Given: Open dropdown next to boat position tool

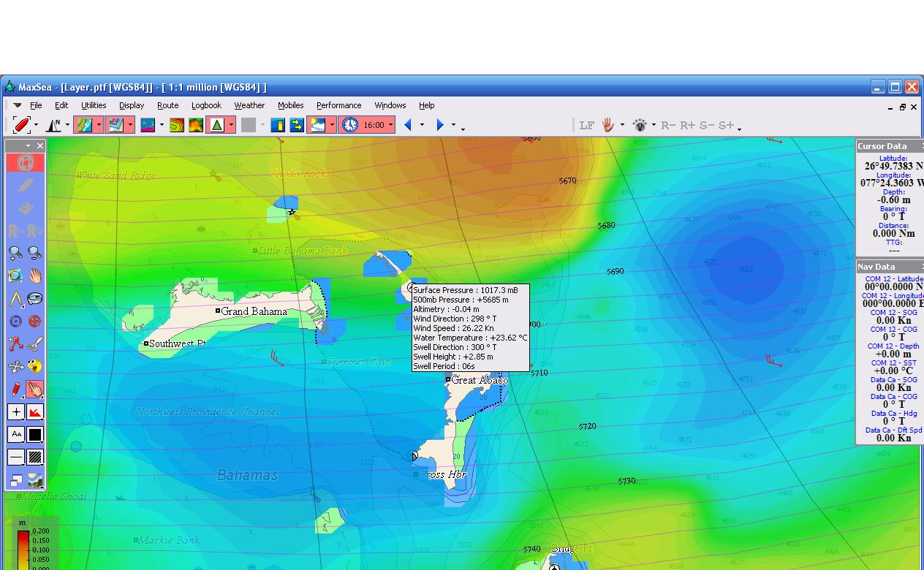Looking at the screenshot, I should tap(36, 125).
